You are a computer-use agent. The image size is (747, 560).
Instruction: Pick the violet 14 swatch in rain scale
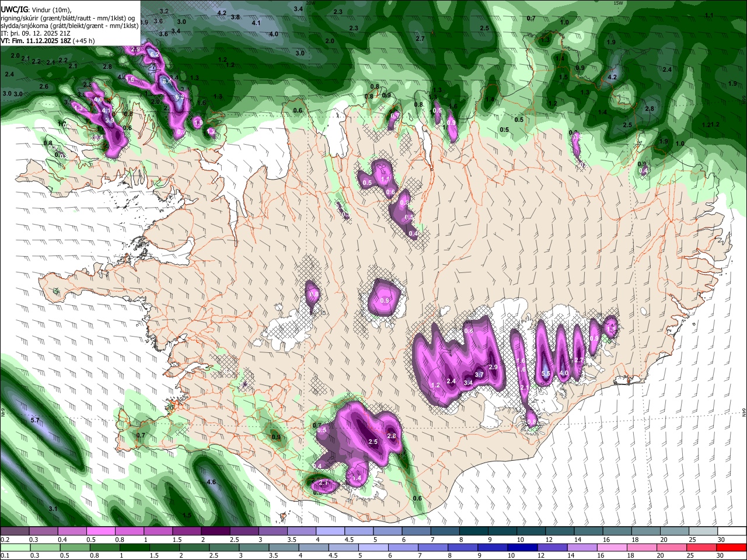tap(581, 547)
